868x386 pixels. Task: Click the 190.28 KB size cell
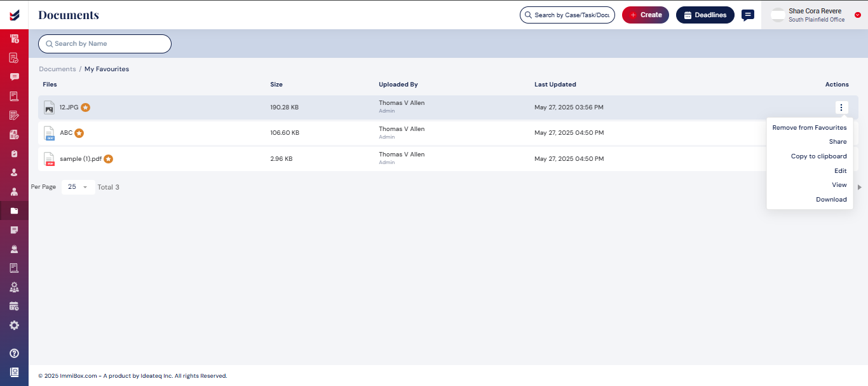[284, 107]
